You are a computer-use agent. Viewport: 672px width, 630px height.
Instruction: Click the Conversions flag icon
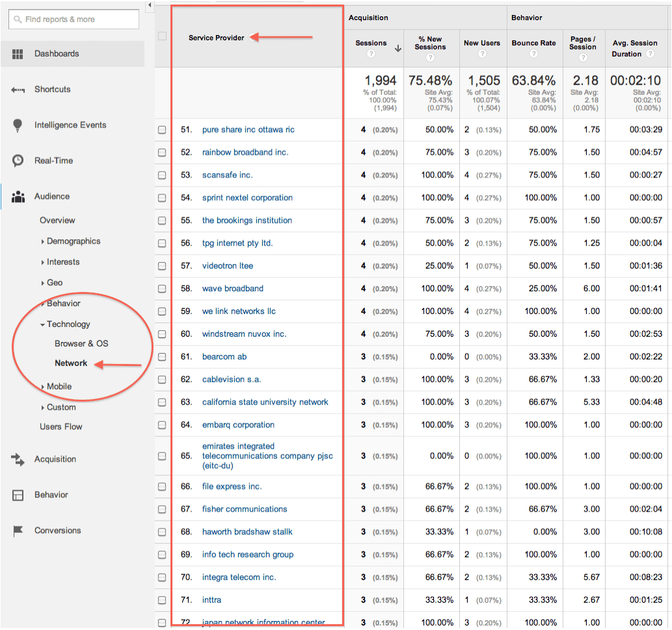click(x=18, y=531)
